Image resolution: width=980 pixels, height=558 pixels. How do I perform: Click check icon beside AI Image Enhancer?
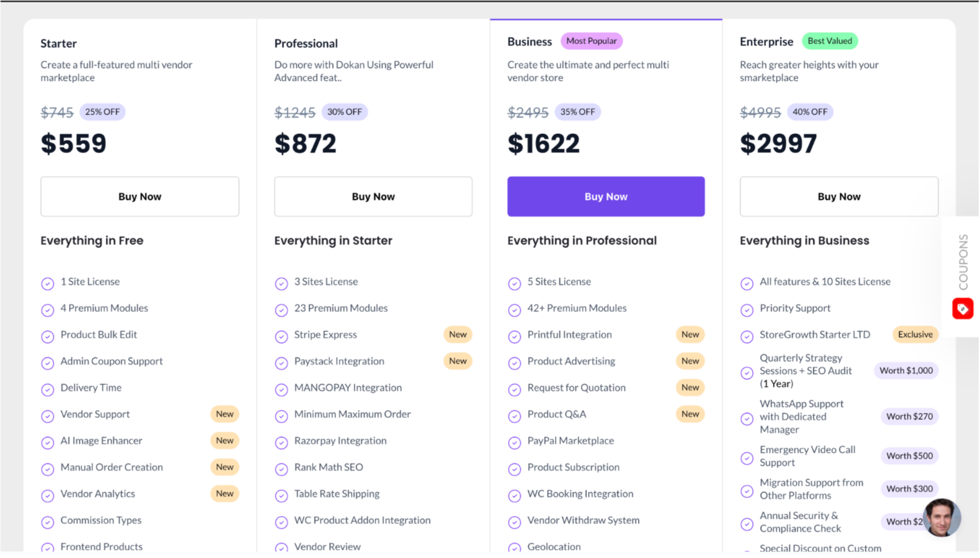click(x=47, y=443)
